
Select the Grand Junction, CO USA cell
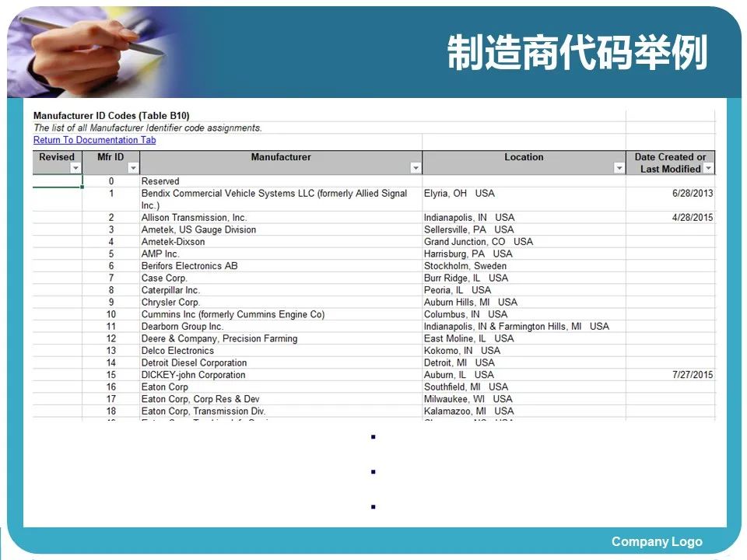click(524, 242)
